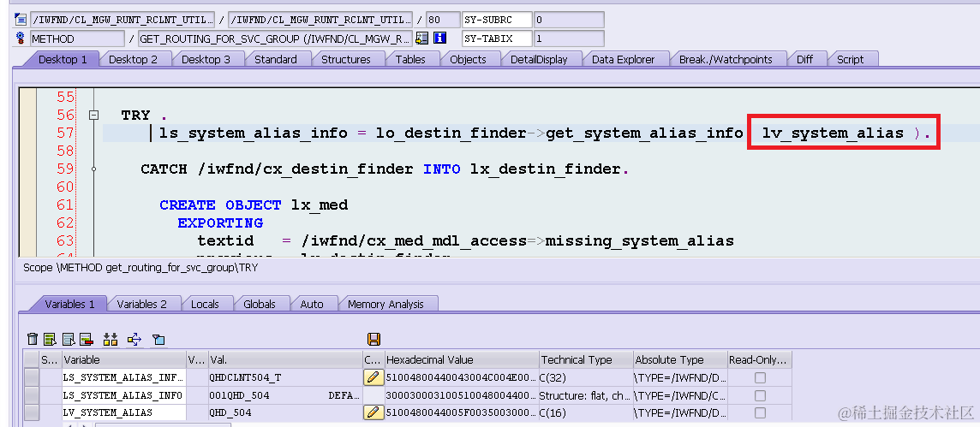Screen dimensions: 980x427
Task: Select the Auto tab
Action: 312,304
